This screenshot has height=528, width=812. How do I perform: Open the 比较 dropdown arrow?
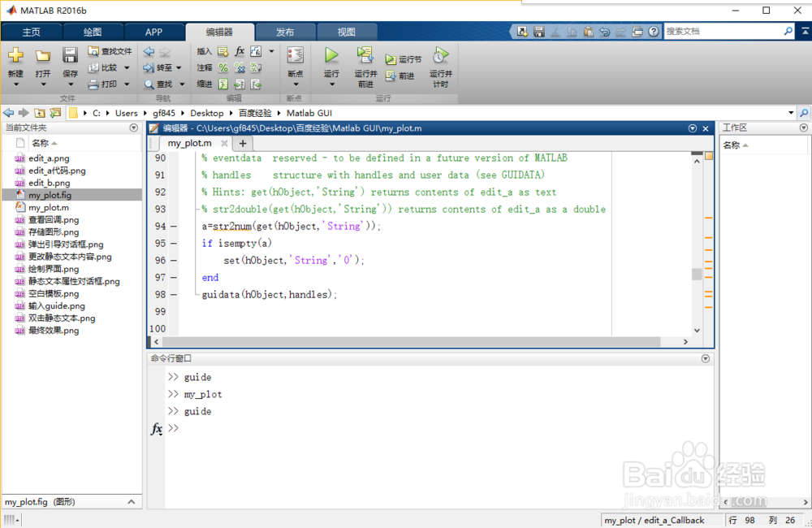click(127, 67)
